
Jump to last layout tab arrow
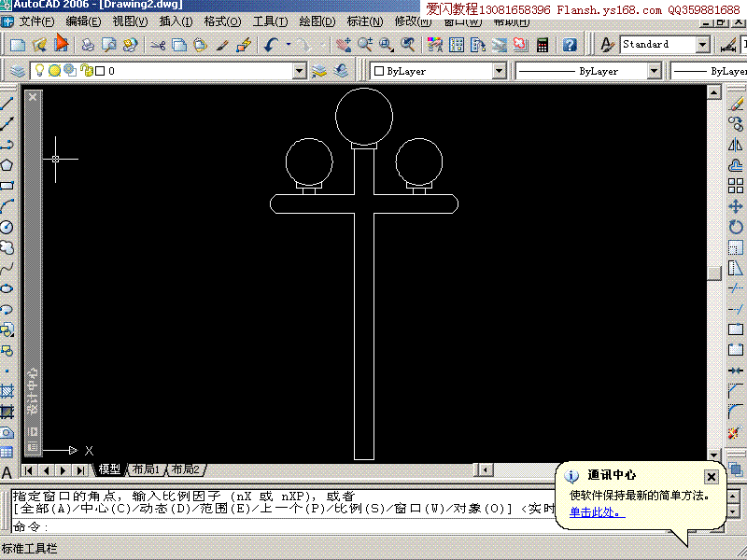pyautogui.click(x=80, y=470)
